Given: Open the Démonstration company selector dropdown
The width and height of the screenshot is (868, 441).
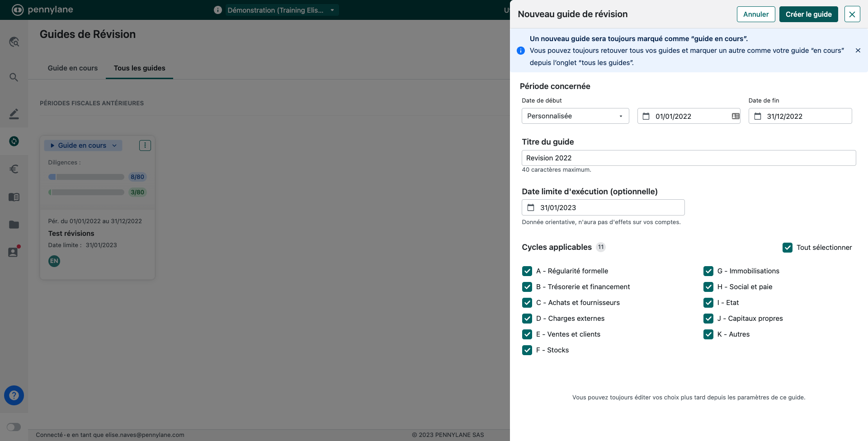Looking at the screenshot, I should click(282, 10).
